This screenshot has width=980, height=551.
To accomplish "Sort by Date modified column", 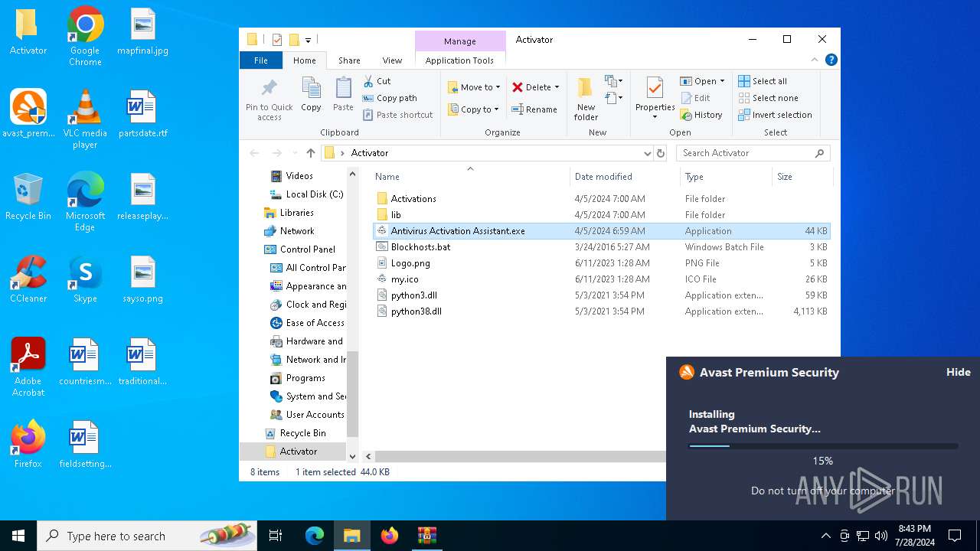I will [x=625, y=177].
